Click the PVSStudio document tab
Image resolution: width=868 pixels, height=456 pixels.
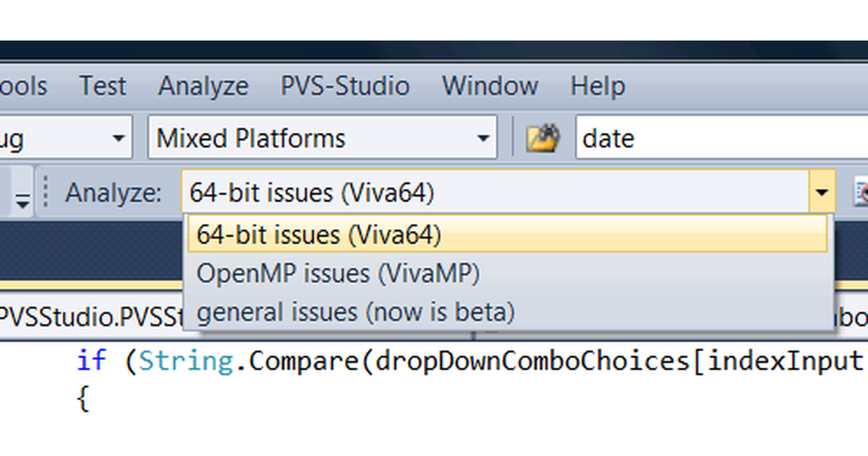87,318
